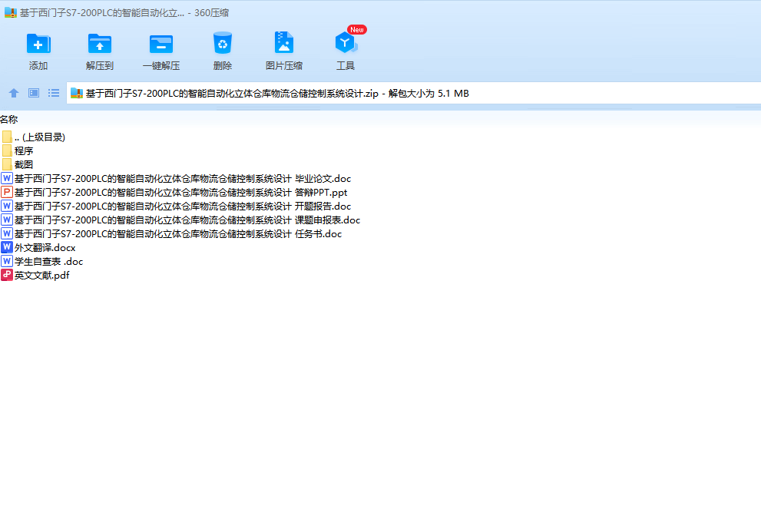Click the folder icon beside 程序

pos(7,151)
